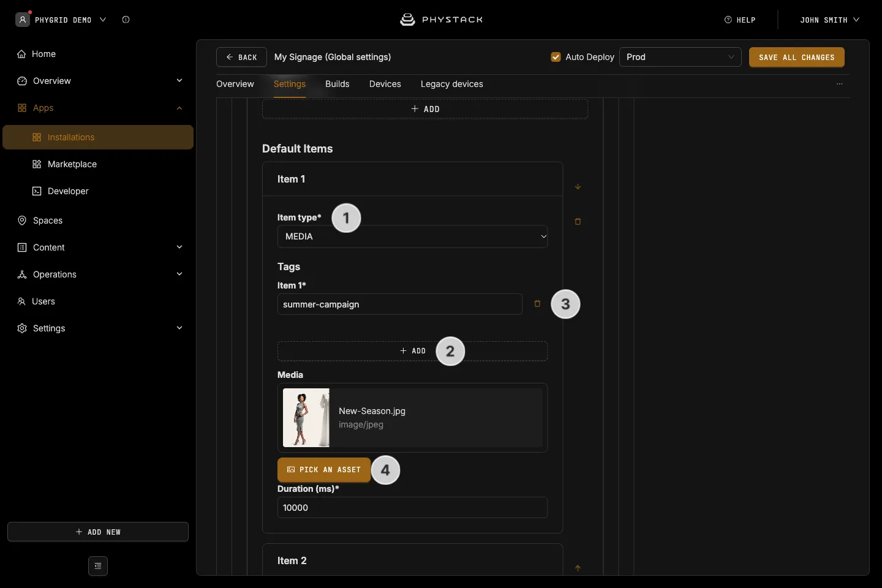Screen dimensions: 882x588
Task: Click the Spaces location pin icon
Action: coord(22,221)
